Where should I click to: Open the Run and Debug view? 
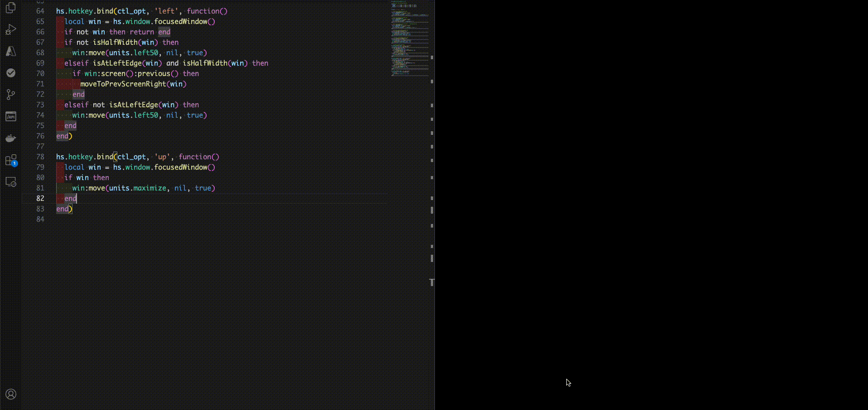(x=11, y=29)
